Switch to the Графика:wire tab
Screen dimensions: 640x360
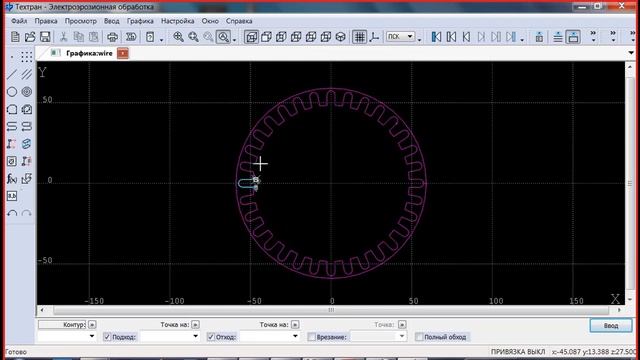coord(89,53)
